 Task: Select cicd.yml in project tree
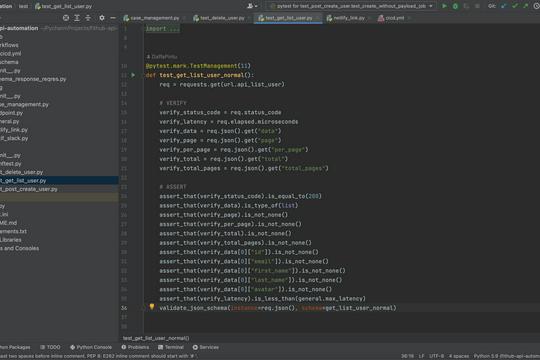click(10, 54)
